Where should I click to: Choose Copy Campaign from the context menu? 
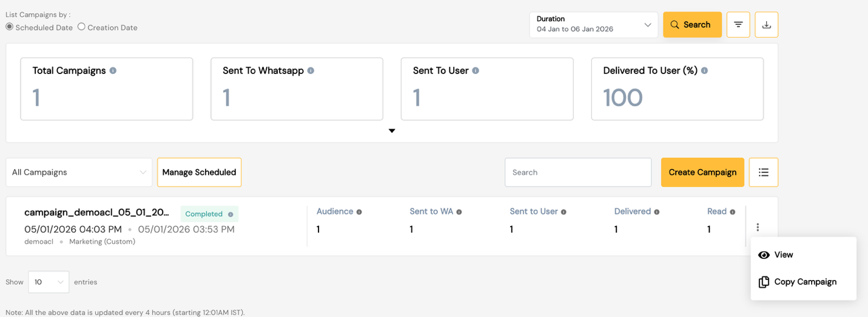click(x=803, y=282)
